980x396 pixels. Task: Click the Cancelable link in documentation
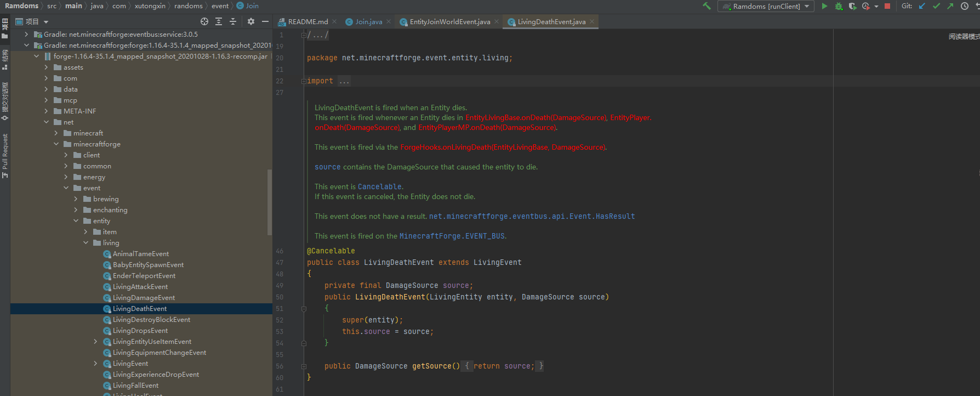[x=379, y=186]
